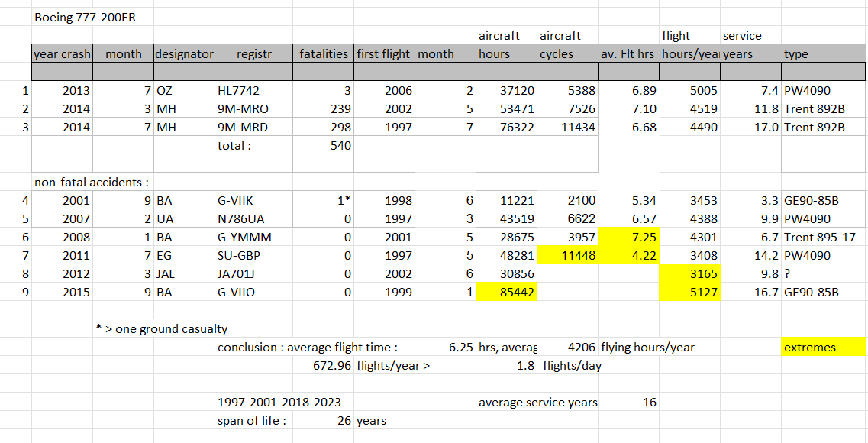Select average flight hours cell 7.10
The image size is (868, 443).
[x=628, y=108]
